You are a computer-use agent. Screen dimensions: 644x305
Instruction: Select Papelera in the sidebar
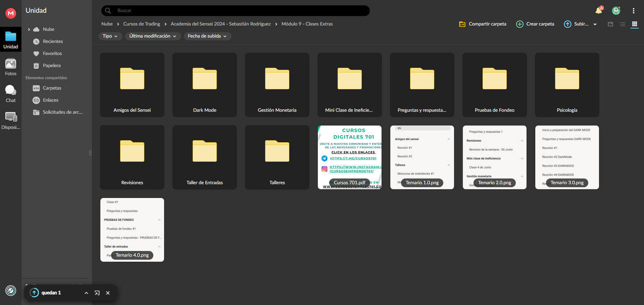[52, 66]
